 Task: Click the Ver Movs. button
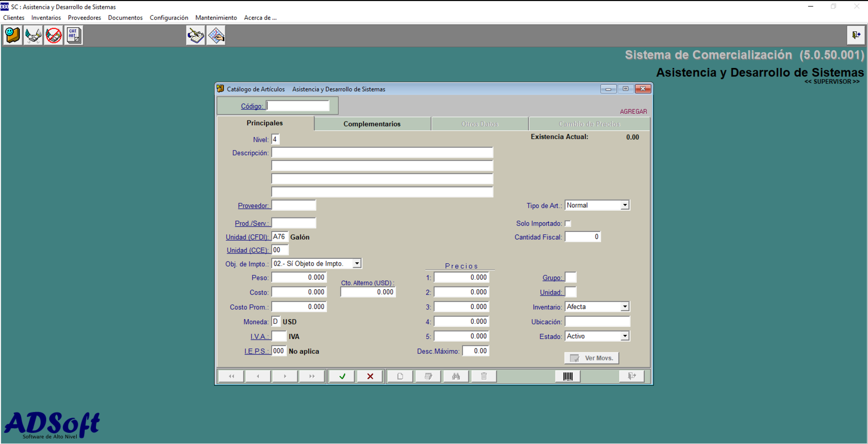pos(592,358)
